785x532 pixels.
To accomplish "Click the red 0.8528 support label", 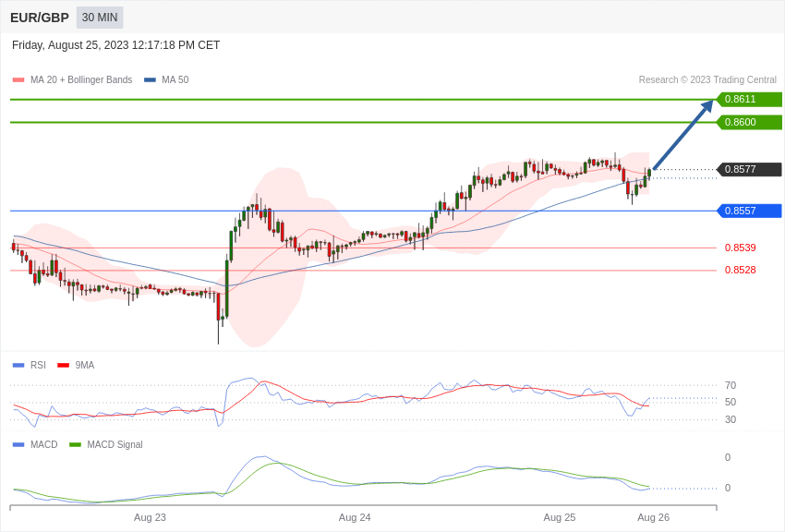I will click(741, 271).
